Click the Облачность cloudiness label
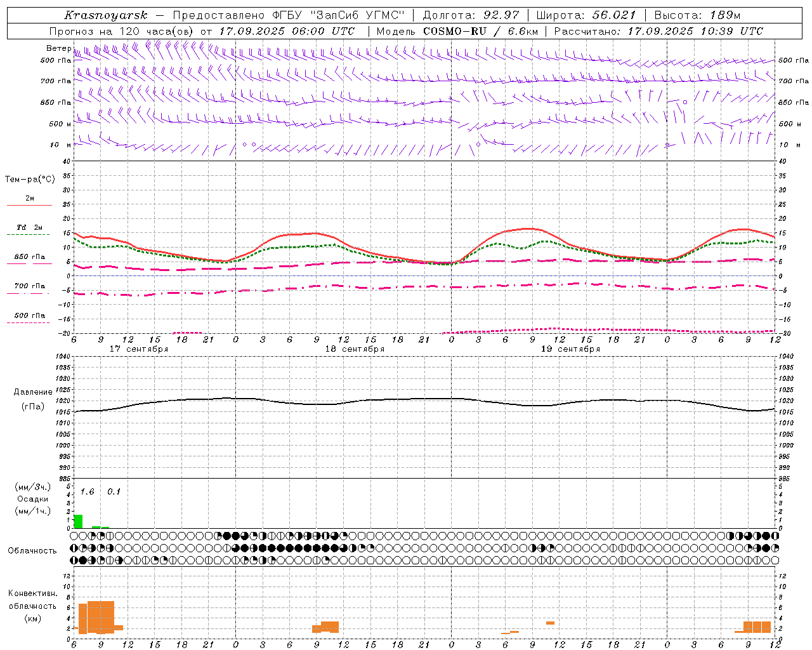 (32, 551)
